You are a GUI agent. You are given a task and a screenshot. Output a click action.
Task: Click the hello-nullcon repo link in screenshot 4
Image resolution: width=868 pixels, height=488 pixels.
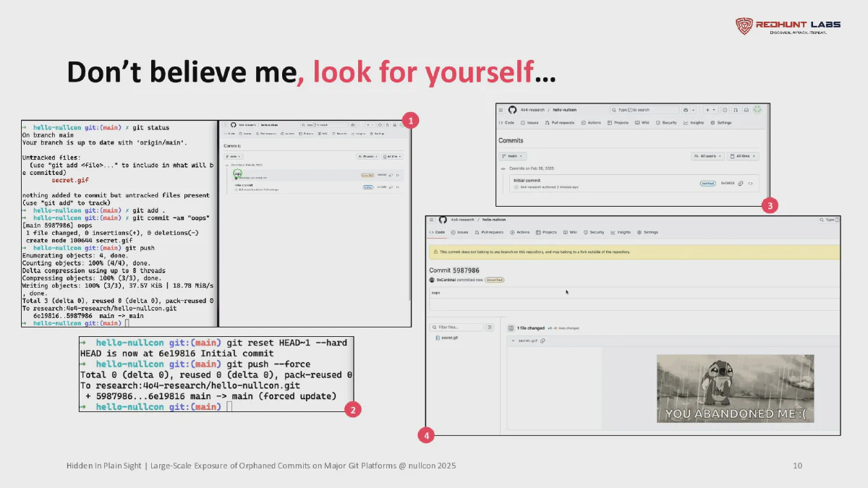494,220
